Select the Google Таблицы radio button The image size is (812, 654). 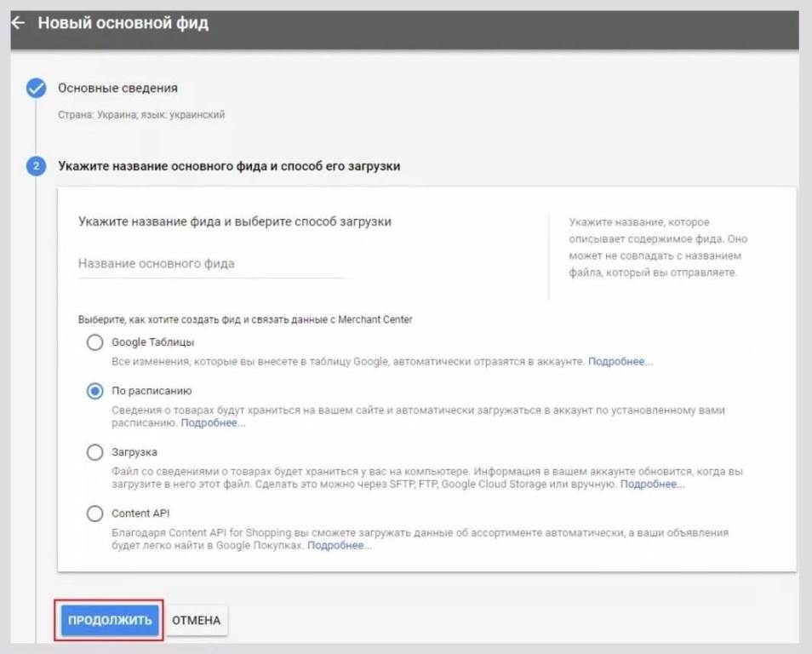point(94,343)
